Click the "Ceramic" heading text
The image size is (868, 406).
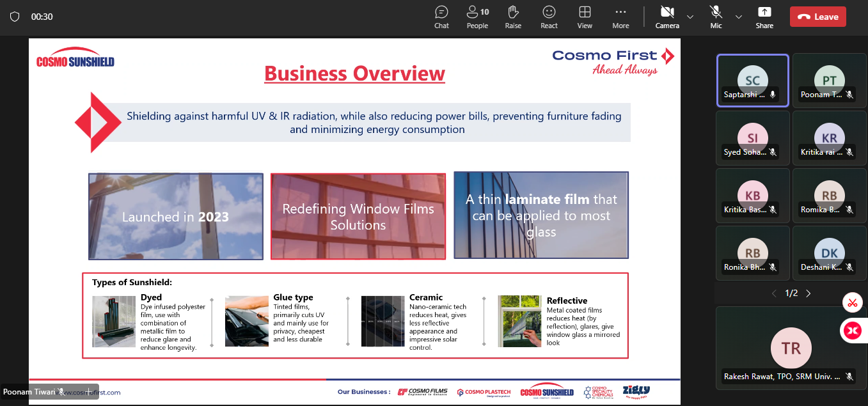(426, 297)
